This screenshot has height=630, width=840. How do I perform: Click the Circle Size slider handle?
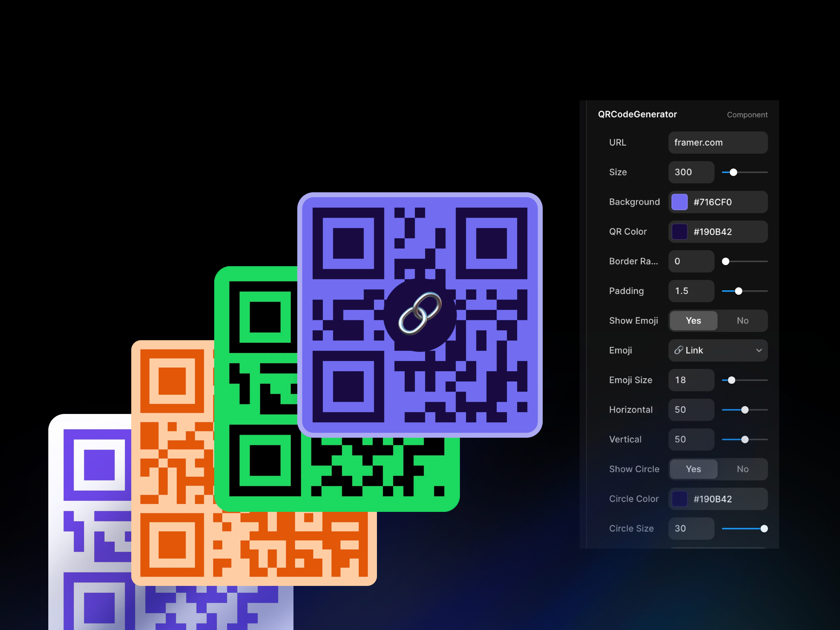[x=764, y=529]
